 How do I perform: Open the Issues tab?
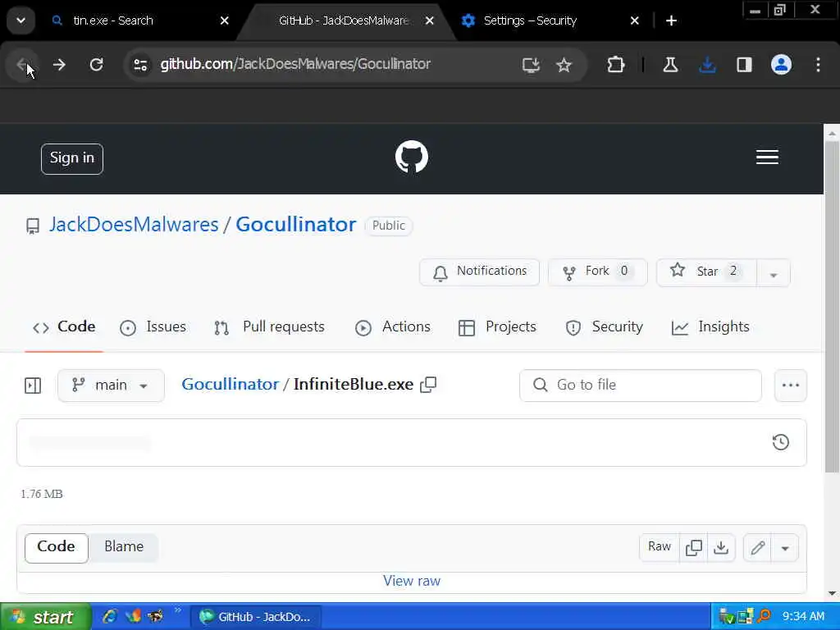click(153, 326)
